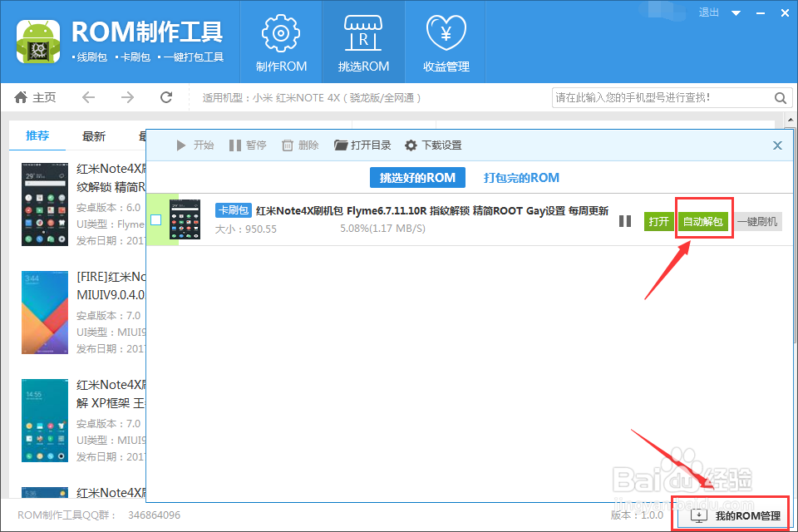
Task: Click the green 打开 button
Action: click(658, 221)
